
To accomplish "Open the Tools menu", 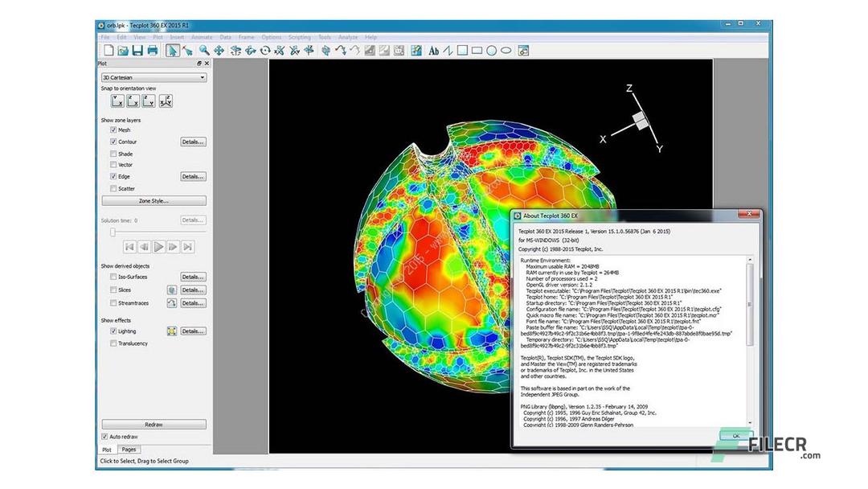I will point(324,36).
